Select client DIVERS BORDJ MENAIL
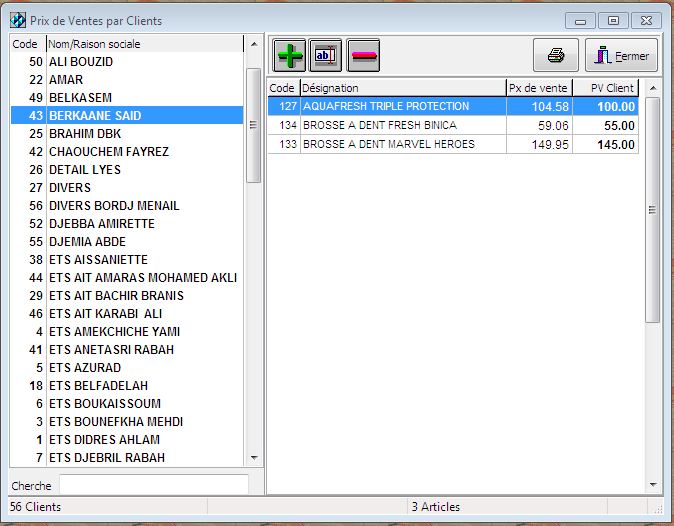Viewport: 674px width, 526px height. (x=127, y=206)
